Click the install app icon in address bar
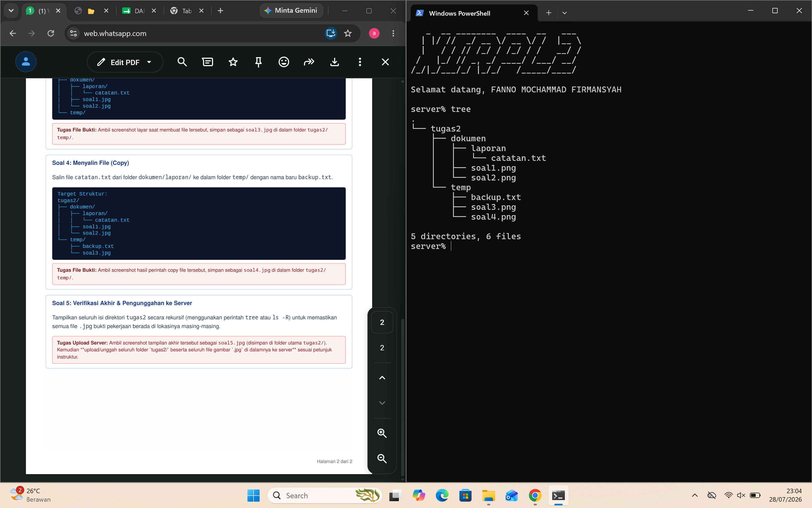The width and height of the screenshot is (812, 508). click(x=331, y=33)
